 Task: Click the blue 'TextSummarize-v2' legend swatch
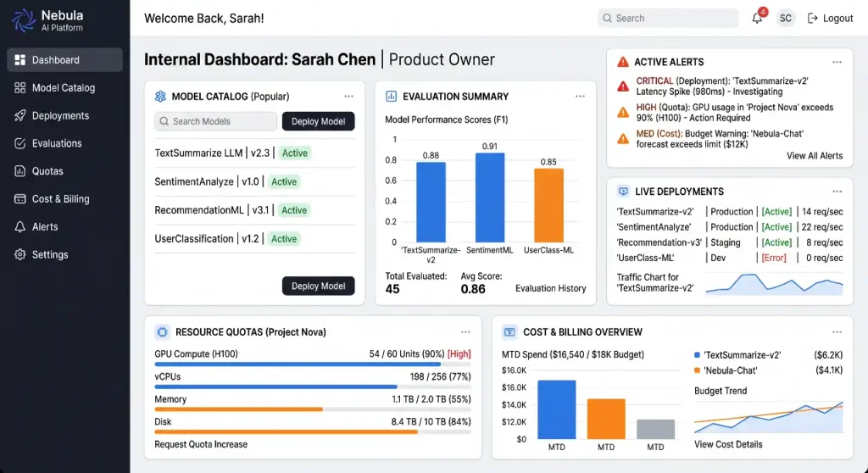coord(697,355)
